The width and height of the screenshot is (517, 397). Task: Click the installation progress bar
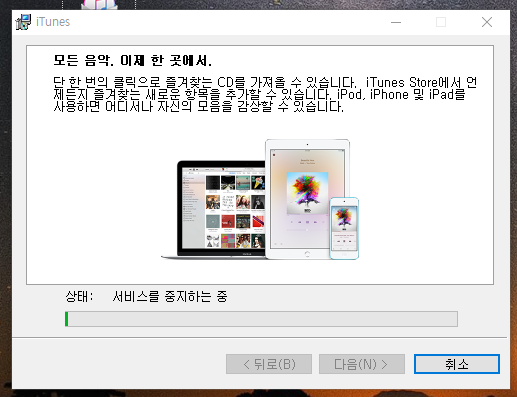[x=261, y=319]
